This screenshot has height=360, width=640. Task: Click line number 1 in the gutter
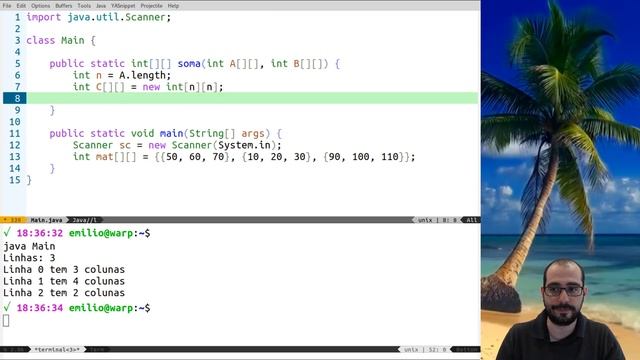(18, 17)
